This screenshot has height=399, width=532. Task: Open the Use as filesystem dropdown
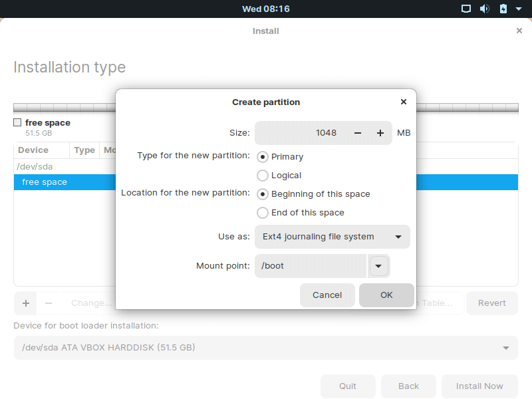pyautogui.click(x=332, y=237)
